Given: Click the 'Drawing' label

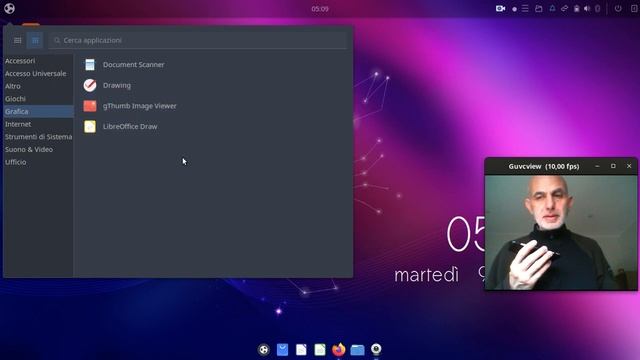Looking at the screenshot, I should pyautogui.click(x=117, y=85).
